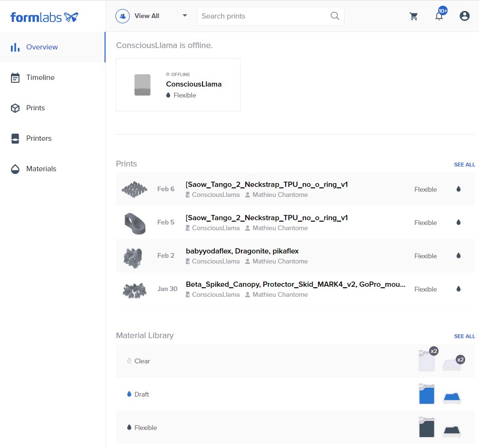The image size is (479, 448).
Task: Click the Flexible material on Jan 30 row
Action: [x=425, y=289]
